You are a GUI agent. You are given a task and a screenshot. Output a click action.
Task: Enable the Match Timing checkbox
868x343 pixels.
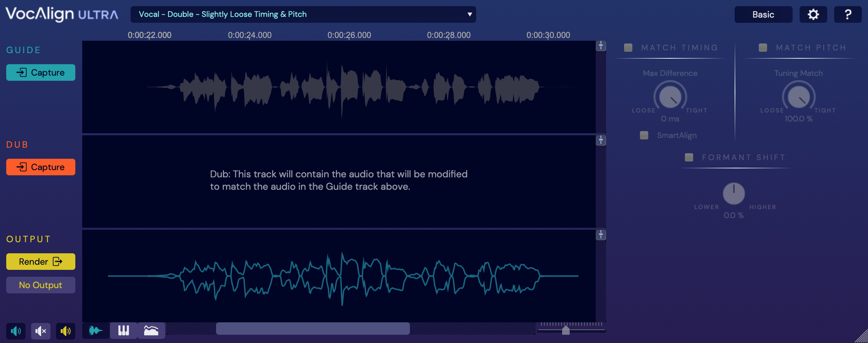(628, 48)
